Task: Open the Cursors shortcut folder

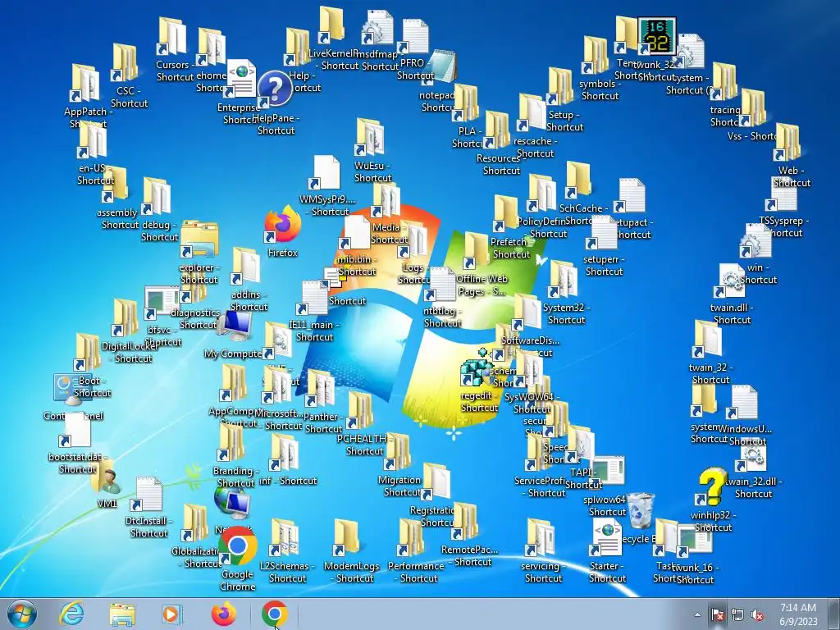Action: (x=171, y=36)
